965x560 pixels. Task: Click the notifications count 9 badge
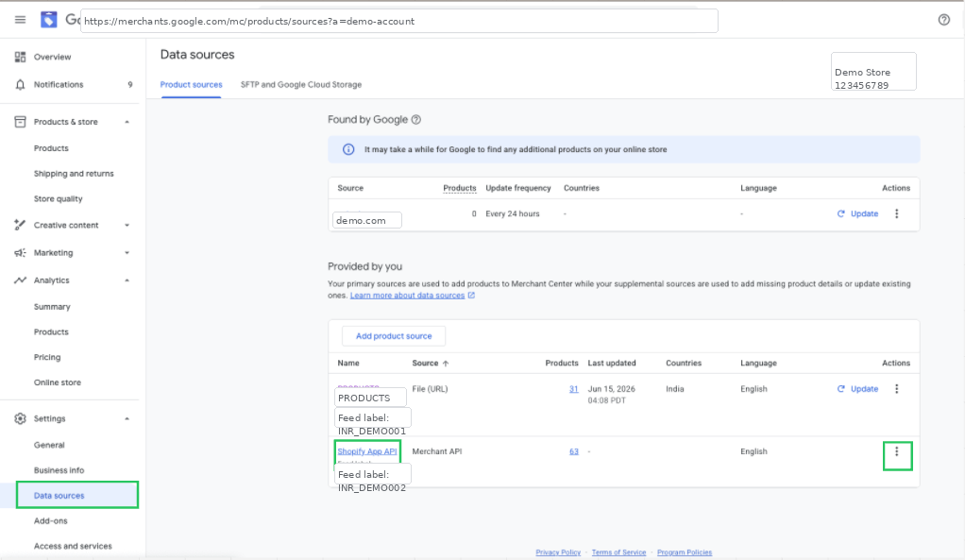pos(130,84)
